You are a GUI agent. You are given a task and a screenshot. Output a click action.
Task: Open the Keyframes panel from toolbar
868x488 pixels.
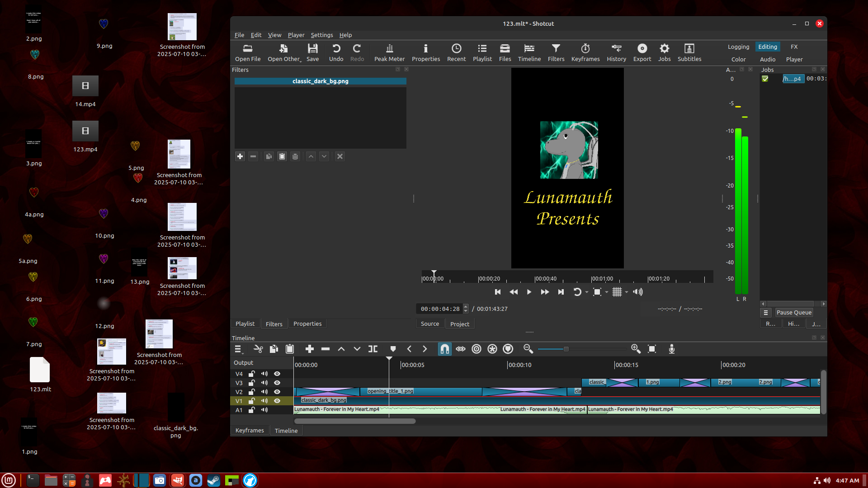[x=585, y=53]
